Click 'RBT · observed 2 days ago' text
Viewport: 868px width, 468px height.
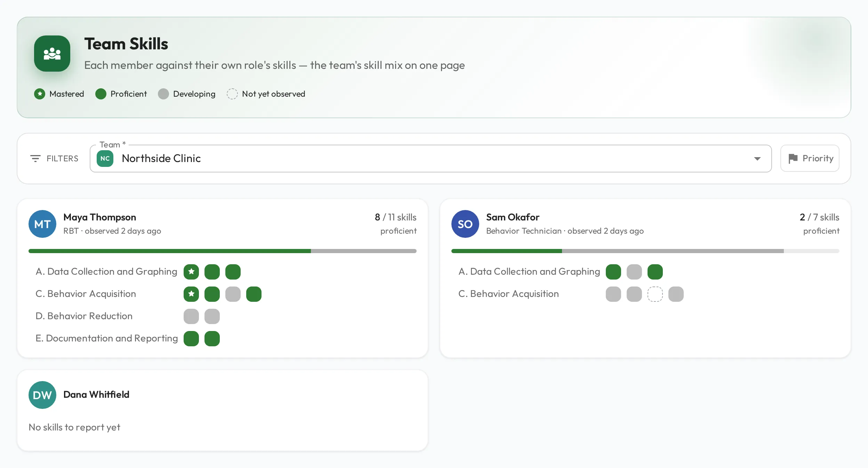click(x=112, y=231)
